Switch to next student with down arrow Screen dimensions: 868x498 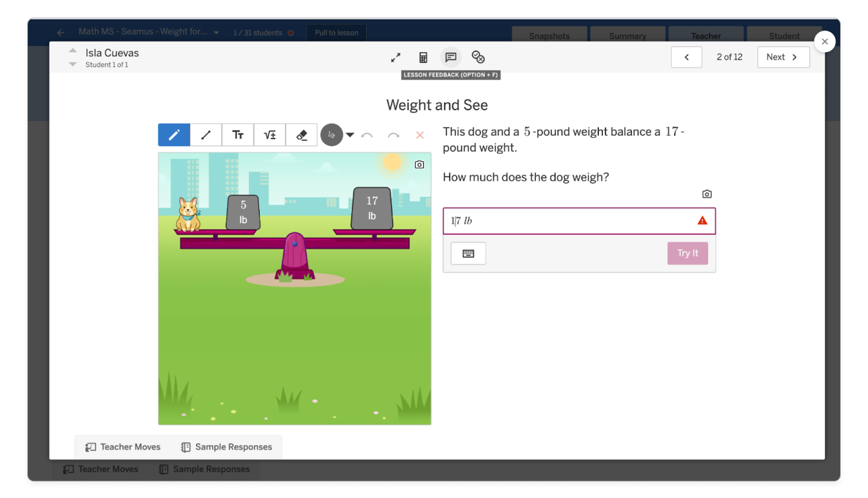click(x=73, y=65)
